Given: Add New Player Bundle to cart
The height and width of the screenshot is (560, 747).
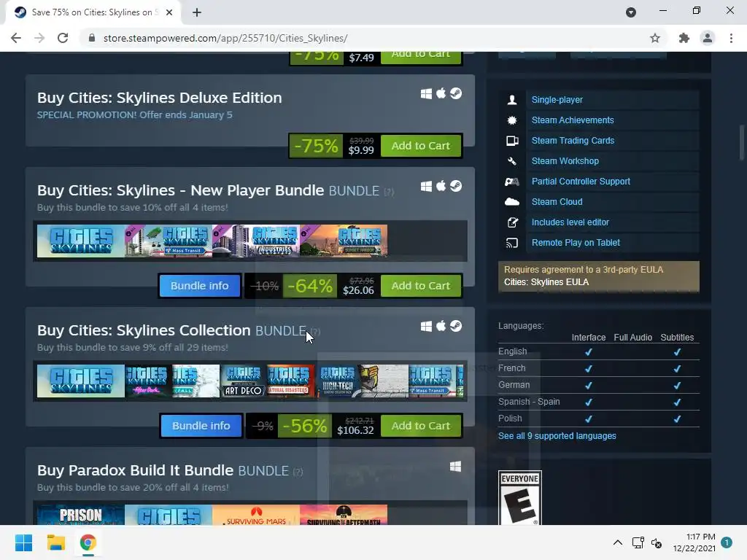Looking at the screenshot, I should pos(421,286).
